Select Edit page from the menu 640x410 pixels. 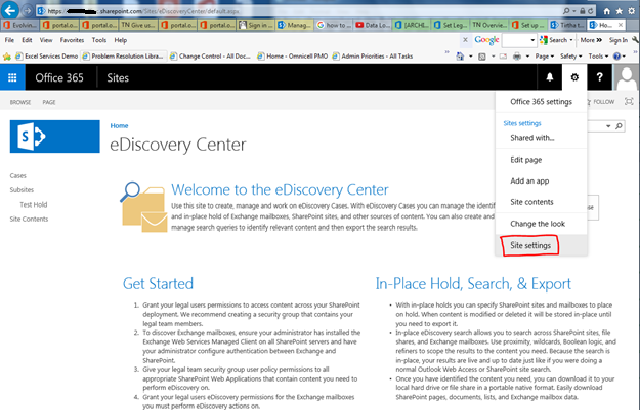point(526,160)
